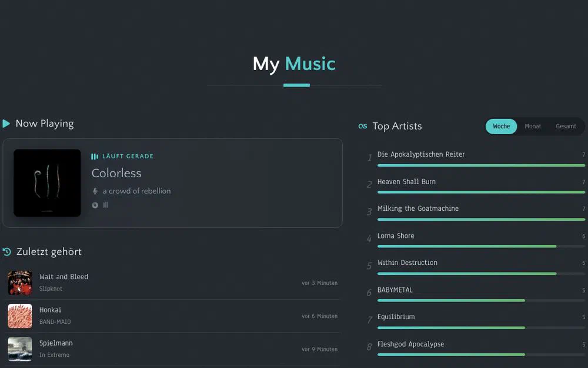Click the play-count bar under Die Apokalyptischen Reiter
The height and width of the screenshot is (368, 588).
coord(481,165)
